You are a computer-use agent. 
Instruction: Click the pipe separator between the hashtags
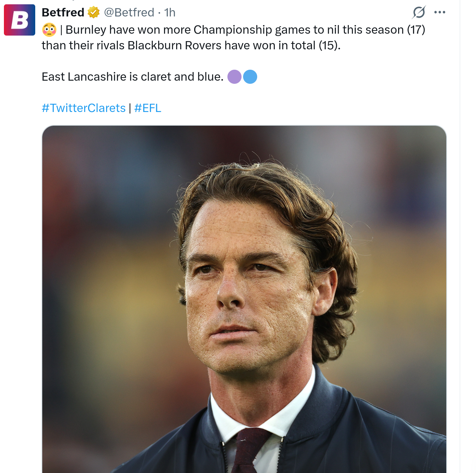130,108
